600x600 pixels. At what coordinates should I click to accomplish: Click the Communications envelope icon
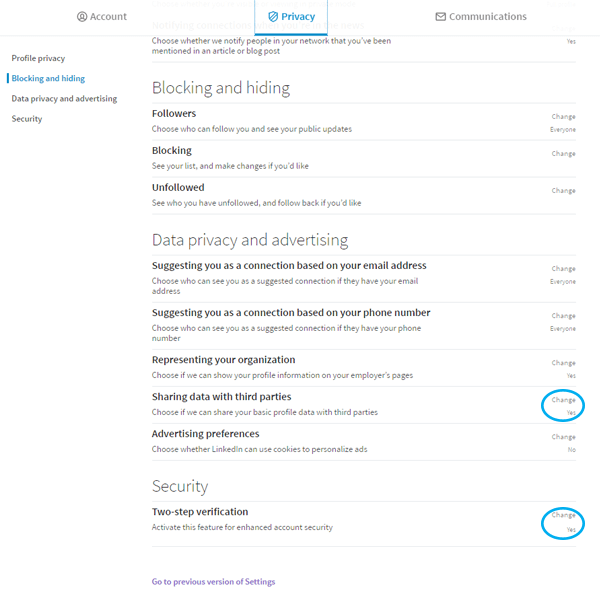pyautogui.click(x=441, y=16)
